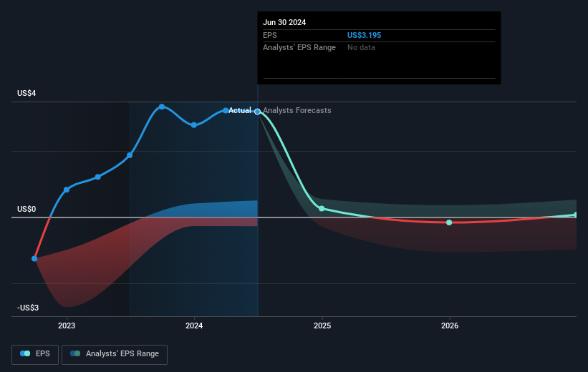The height and width of the screenshot is (372, 588).
Task: Click the late-2022 negative EPS data point
Action: point(34,258)
